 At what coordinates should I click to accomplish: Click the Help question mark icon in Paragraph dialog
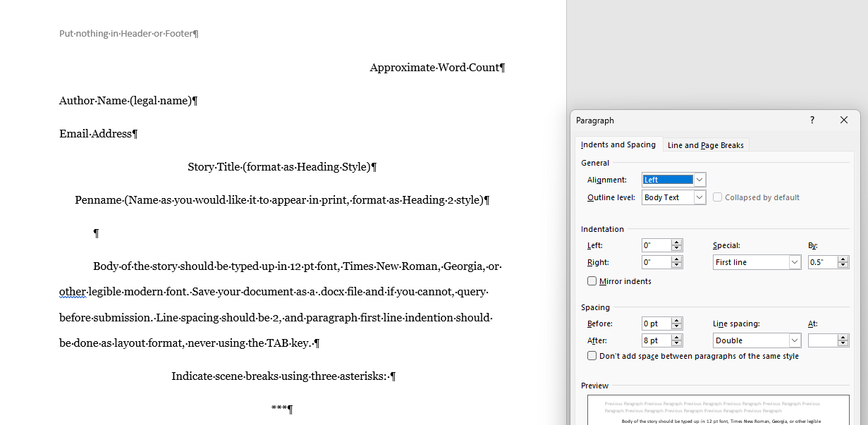click(x=812, y=121)
